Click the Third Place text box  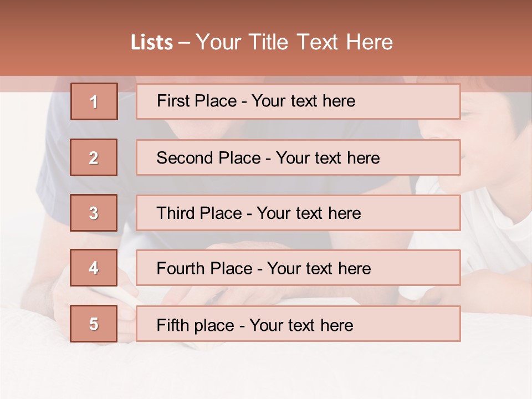(298, 213)
